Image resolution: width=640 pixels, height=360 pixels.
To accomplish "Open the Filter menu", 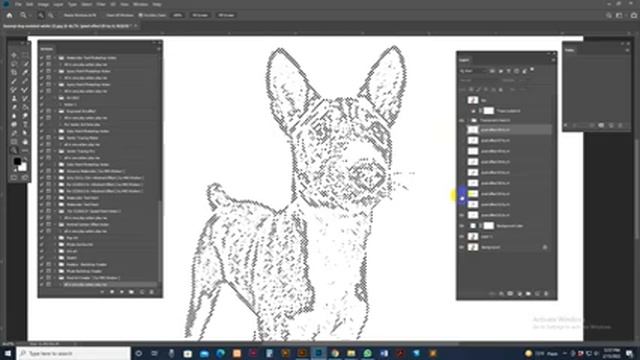I will [x=101, y=4].
